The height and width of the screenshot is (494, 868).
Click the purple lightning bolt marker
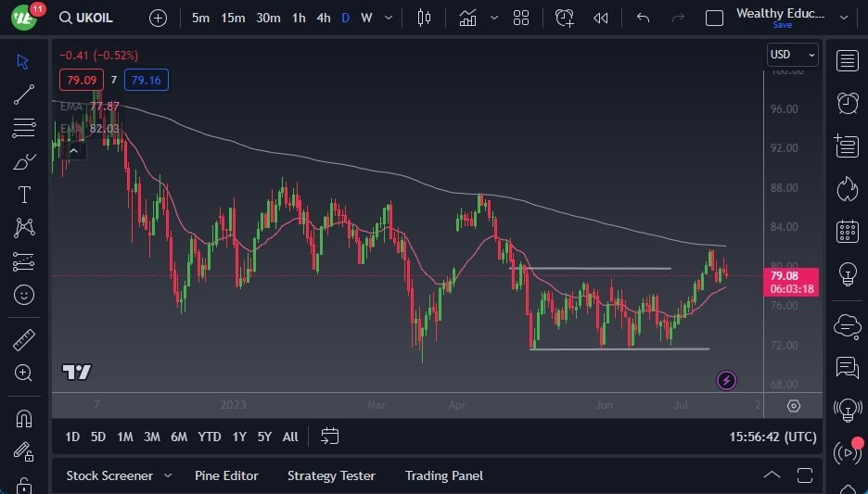(726, 380)
